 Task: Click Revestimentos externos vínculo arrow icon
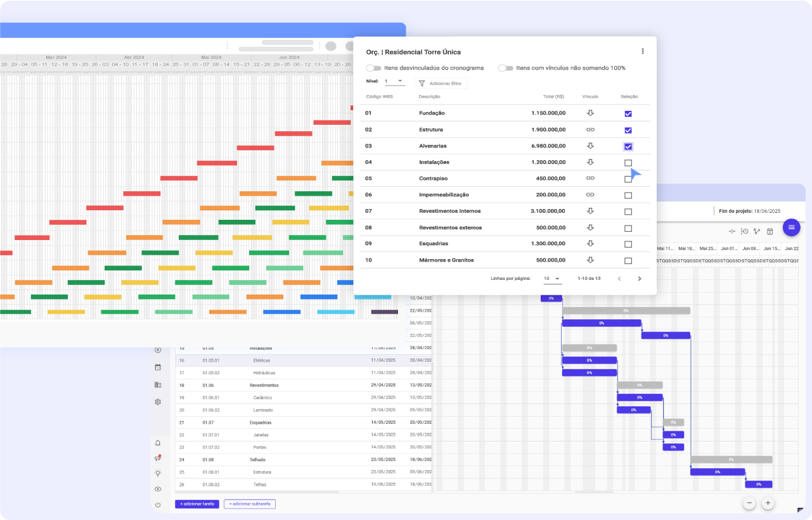click(x=590, y=227)
